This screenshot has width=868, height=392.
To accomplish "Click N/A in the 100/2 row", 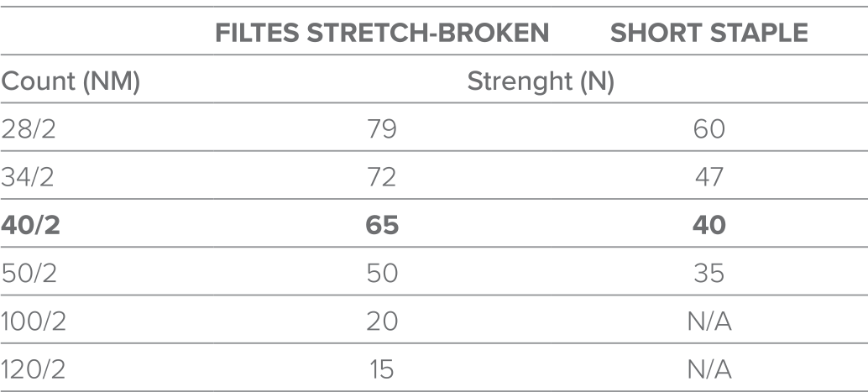I will pos(709,321).
